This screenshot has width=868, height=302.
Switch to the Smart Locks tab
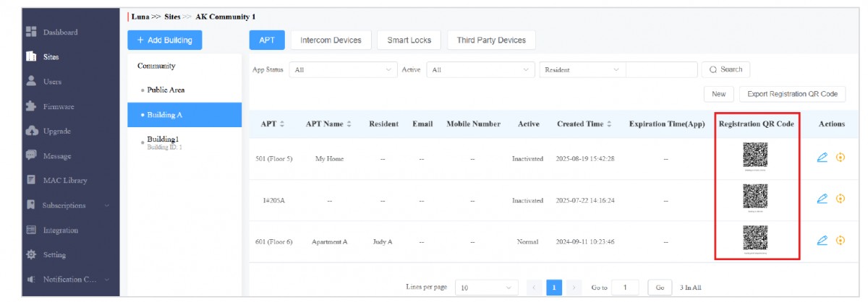[x=409, y=40]
